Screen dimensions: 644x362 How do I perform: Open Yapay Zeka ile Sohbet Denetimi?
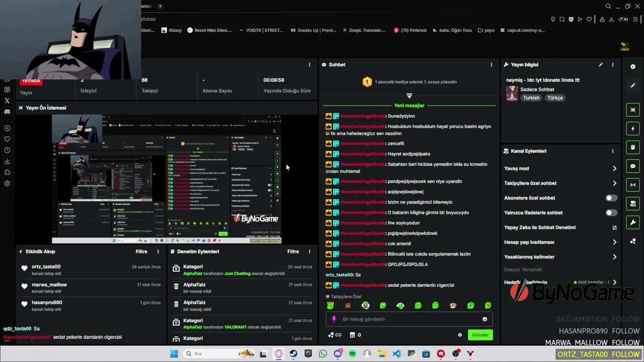(x=560, y=227)
